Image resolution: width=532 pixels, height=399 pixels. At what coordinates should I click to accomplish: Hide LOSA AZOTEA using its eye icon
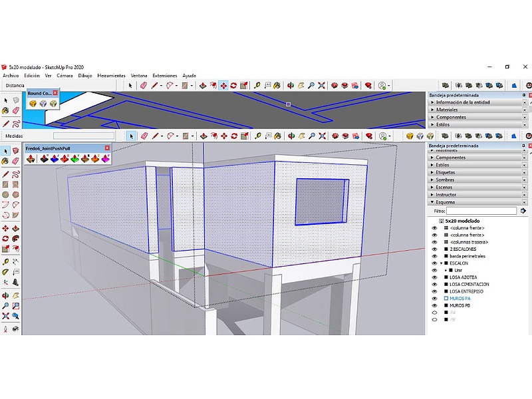tap(434, 277)
